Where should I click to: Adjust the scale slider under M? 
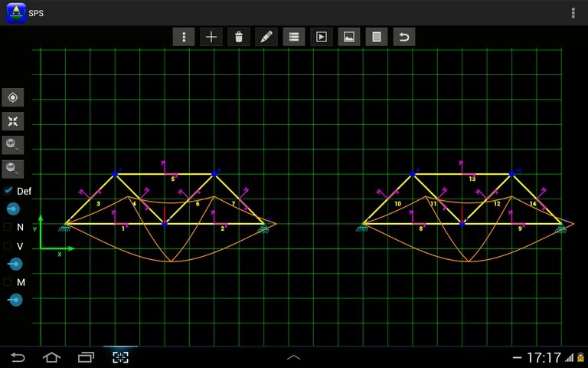pyautogui.click(x=15, y=300)
